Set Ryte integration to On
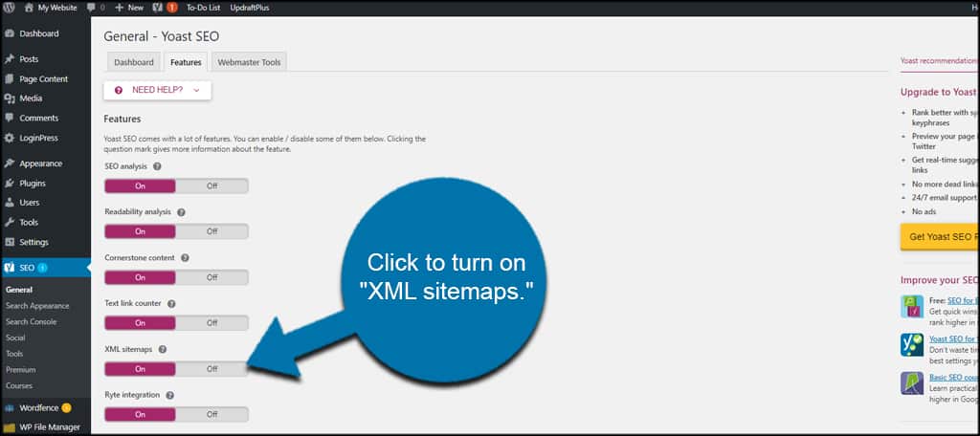Image resolution: width=980 pixels, height=436 pixels. coord(140,415)
